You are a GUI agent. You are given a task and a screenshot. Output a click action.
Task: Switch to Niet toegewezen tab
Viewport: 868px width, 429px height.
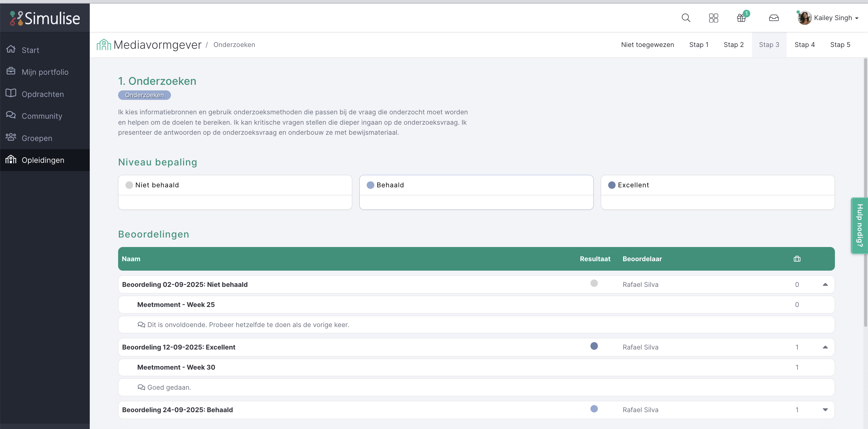(647, 45)
